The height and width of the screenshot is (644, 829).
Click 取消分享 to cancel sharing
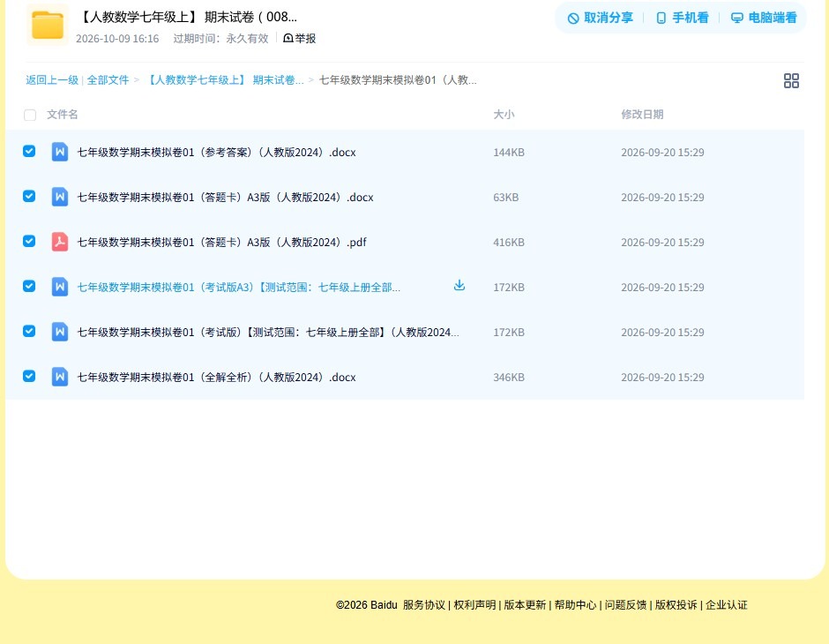(x=600, y=18)
